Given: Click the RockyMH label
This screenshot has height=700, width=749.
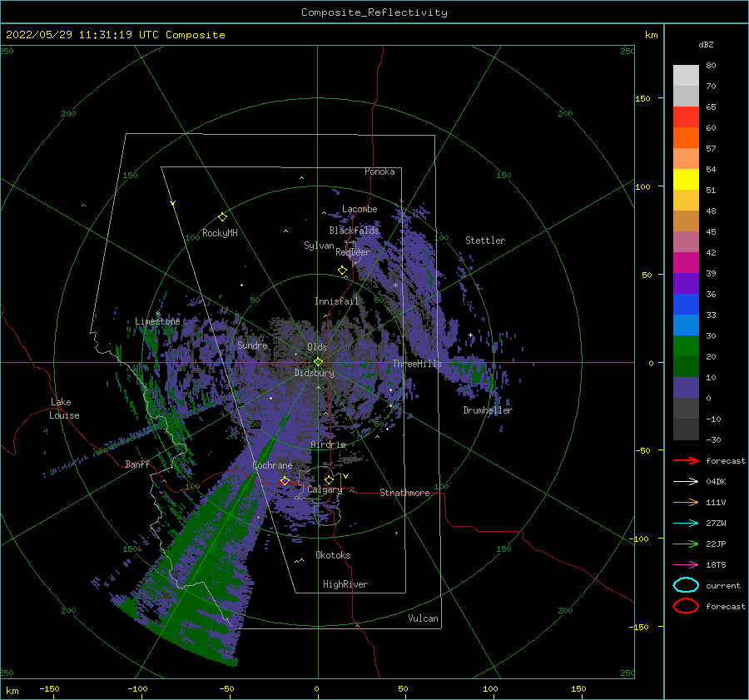Looking at the screenshot, I should click(220, 233).
